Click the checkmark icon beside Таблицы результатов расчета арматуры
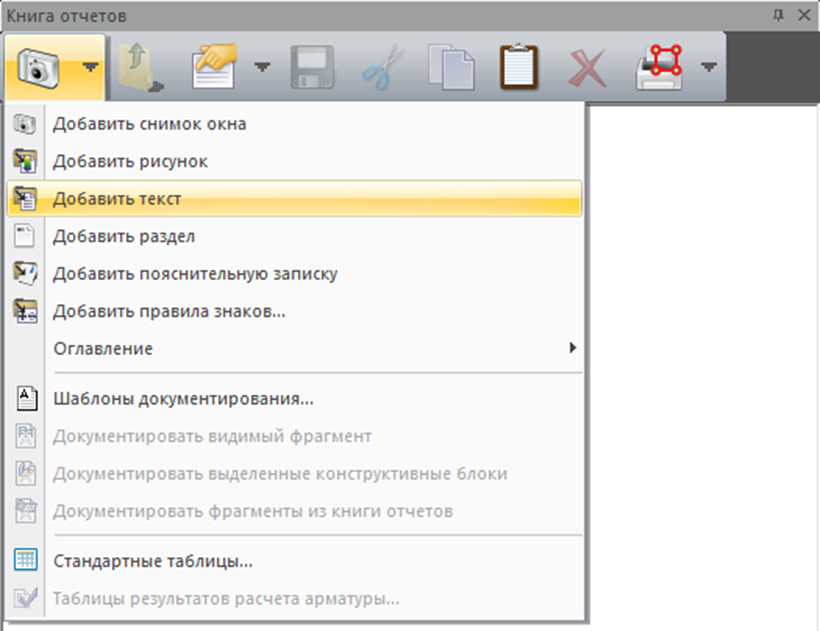This screenshot has width=820, height=631. 26,598
